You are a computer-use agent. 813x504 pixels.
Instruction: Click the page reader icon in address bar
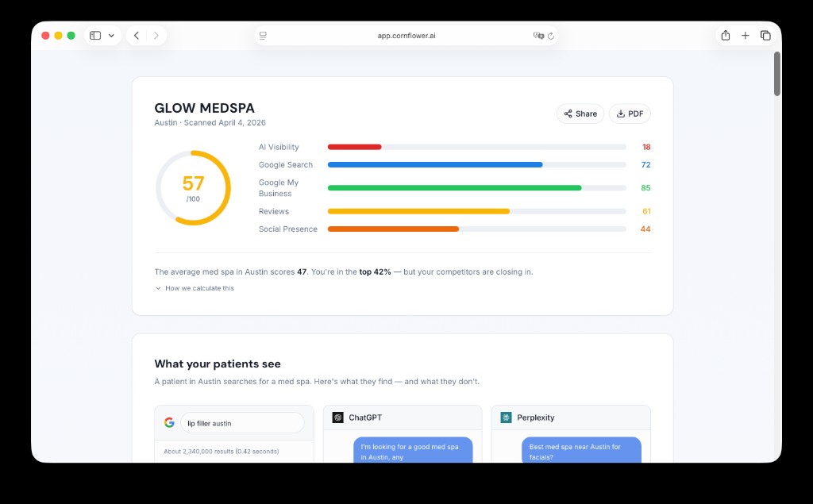coord(263,36)
